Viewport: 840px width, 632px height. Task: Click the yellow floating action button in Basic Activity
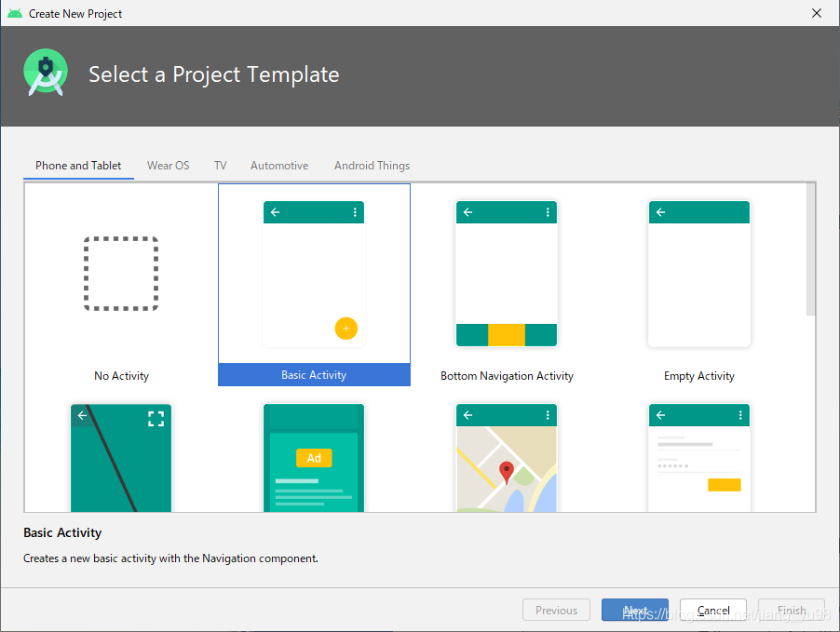click(346, 329)
